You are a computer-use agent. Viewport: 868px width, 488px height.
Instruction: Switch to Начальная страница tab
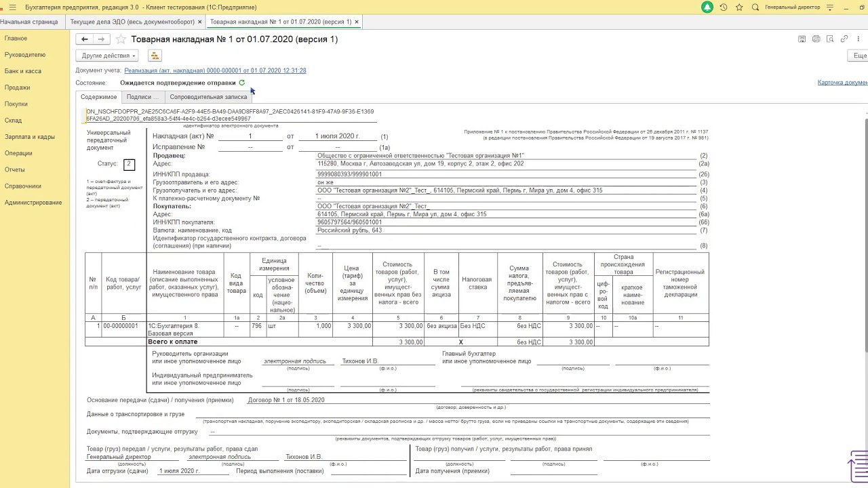click(29, 22)
